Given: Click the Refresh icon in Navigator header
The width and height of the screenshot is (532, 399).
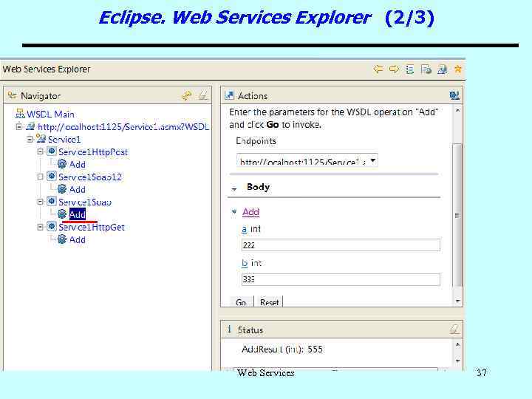Looking at the screenshot, I should (187, 95).
